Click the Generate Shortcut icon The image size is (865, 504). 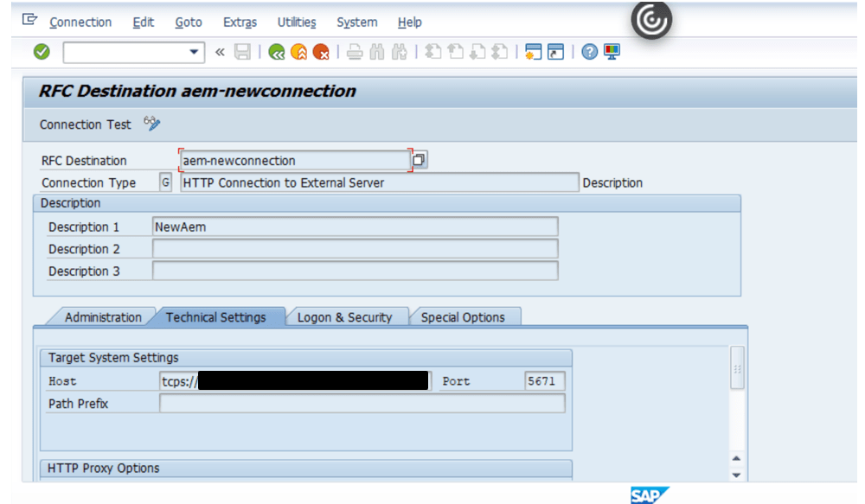click(555, 52)
